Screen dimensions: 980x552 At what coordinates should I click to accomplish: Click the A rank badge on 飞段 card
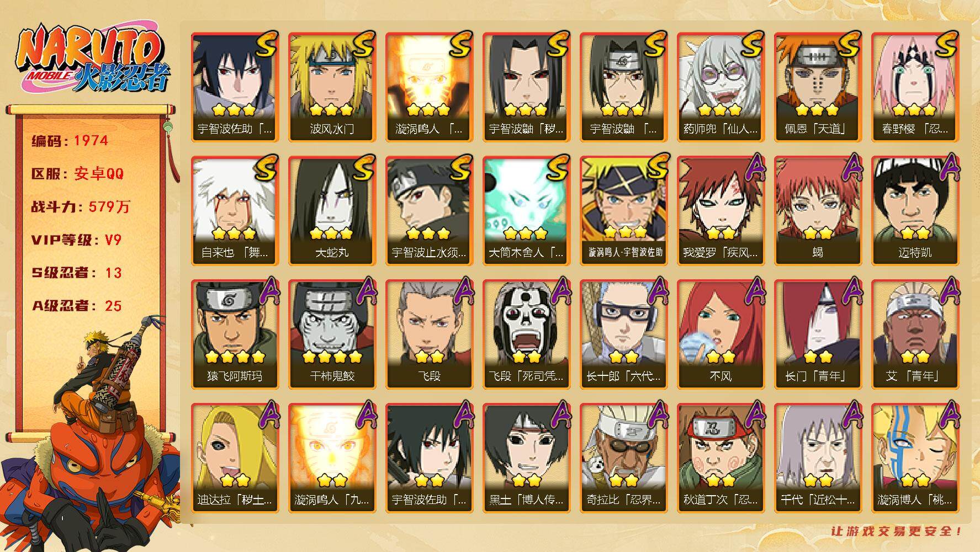(462, 290)
